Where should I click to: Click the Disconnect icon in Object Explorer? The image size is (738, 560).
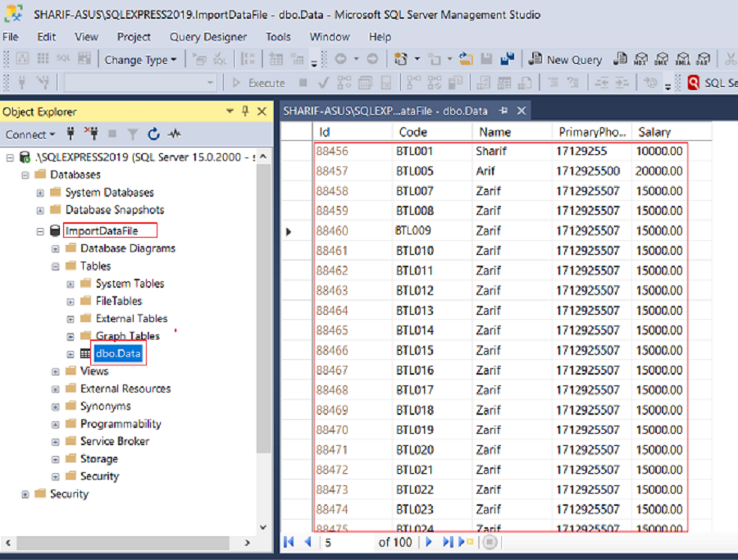pyautogui.click(x=91, y=134)
